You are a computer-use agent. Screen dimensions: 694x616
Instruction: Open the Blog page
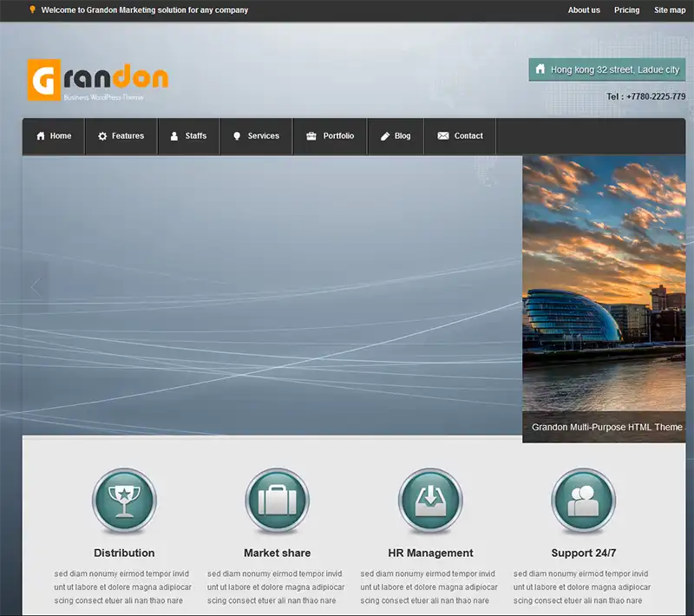coord(396,136)
